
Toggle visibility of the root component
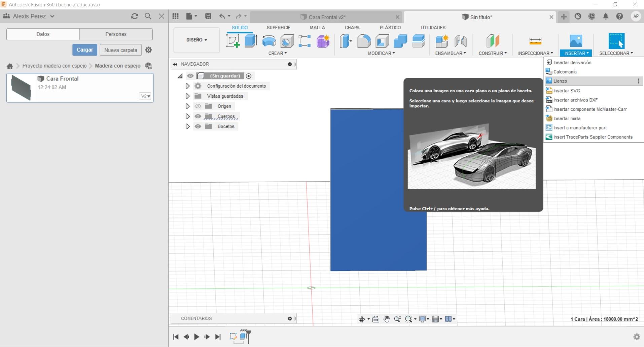pos(190,76)
